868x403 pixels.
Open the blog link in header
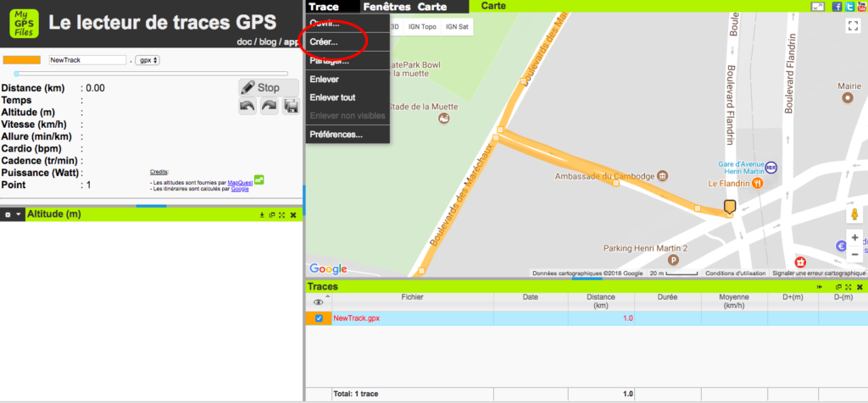(267, 41)
